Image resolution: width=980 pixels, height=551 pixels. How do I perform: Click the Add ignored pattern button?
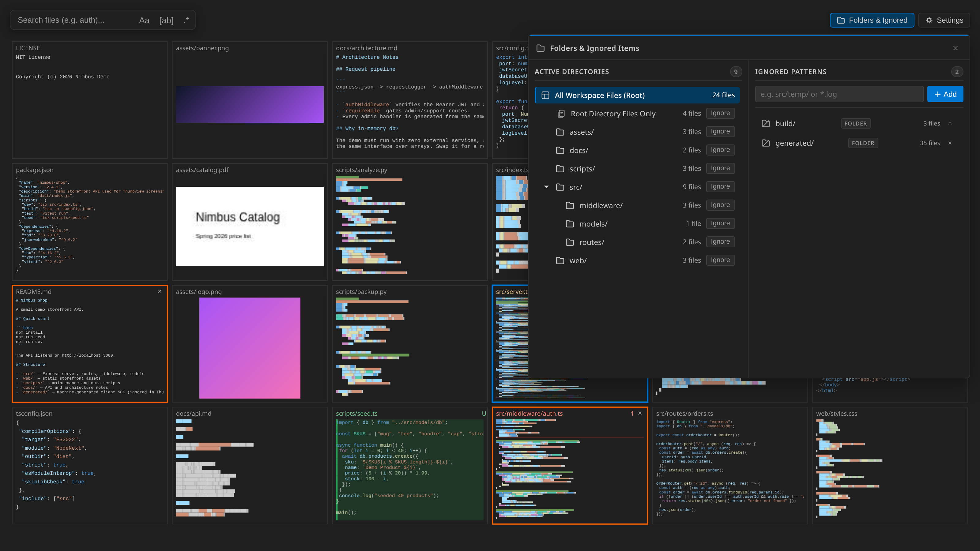click(x=945, y=94)
